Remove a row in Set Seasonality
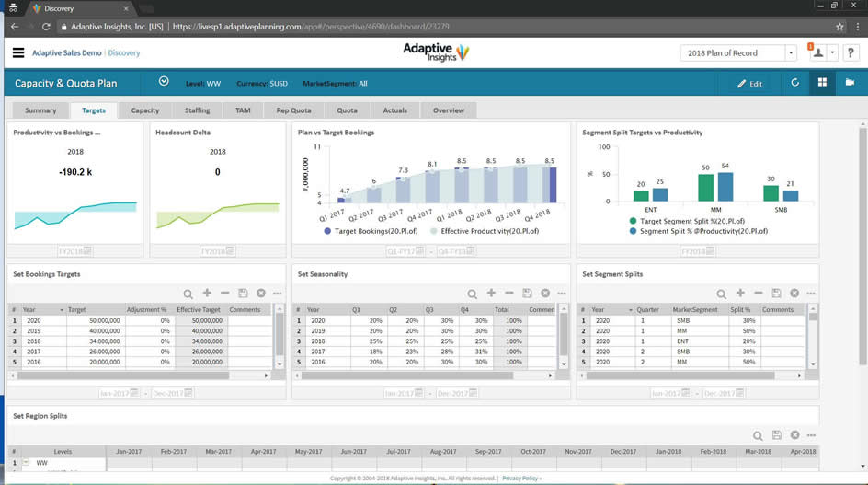The width and height of the screenshot is (868, 485). click(x=509, y=293)
